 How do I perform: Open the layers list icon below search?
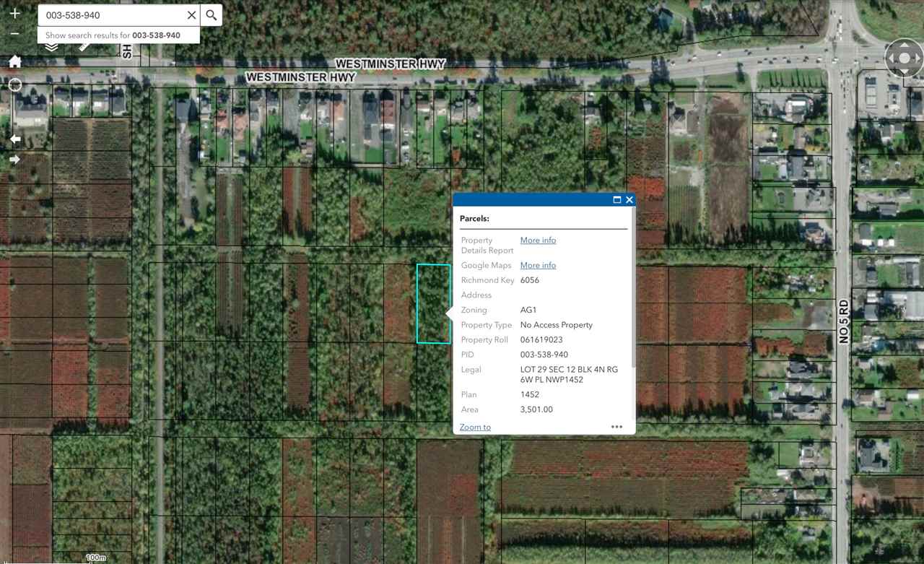coord(51,48)
